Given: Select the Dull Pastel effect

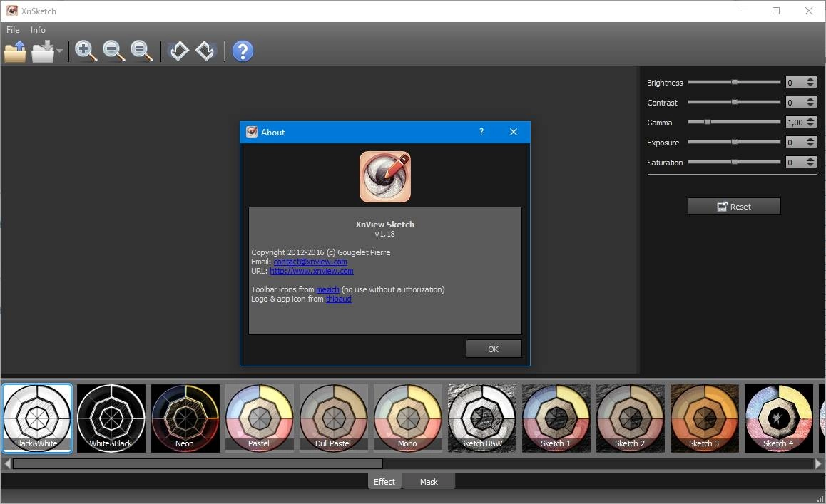Looking at the screenshot, I should [x=333, y=418].
